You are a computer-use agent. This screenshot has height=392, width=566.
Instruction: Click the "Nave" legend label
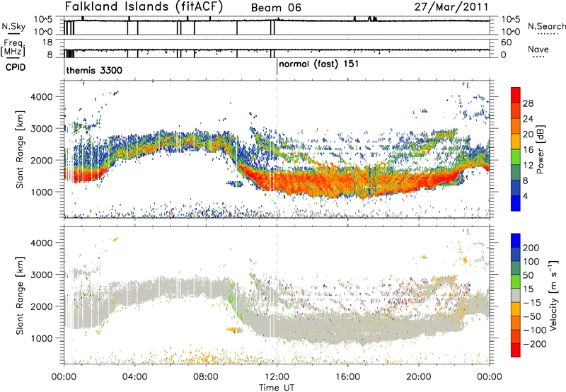click(x=538, y=49)
